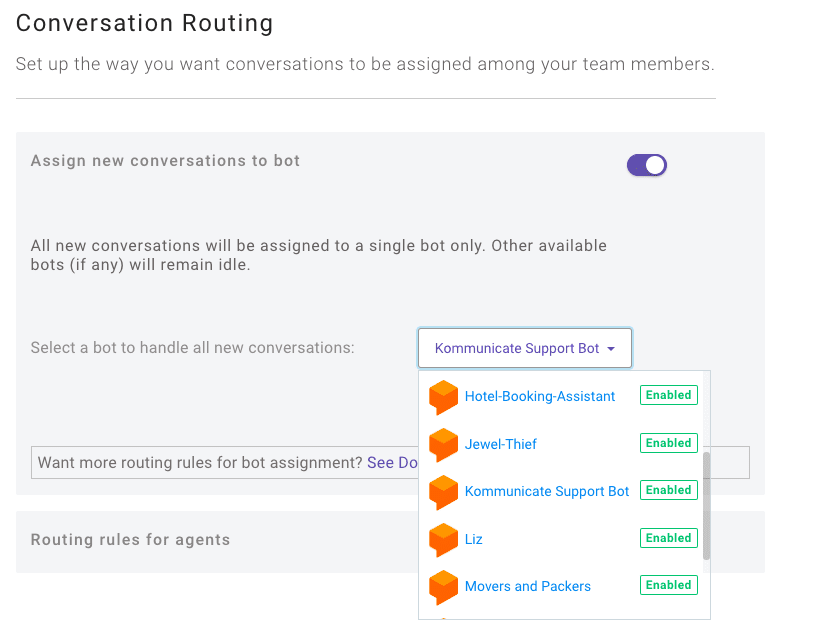Image resolution: width=819 pixels, height=642 pixels.
Task: Click the Liz orange bot icon
Action: [x=443, y=540]
